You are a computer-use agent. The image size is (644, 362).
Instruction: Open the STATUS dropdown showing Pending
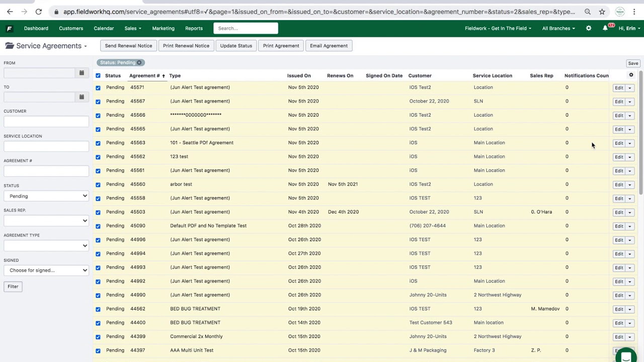(x=46, y=196)
